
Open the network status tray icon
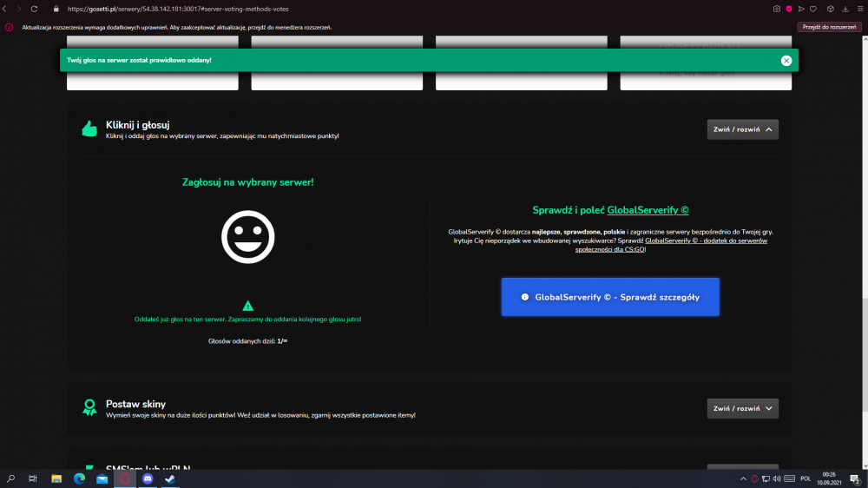point(766,479)
